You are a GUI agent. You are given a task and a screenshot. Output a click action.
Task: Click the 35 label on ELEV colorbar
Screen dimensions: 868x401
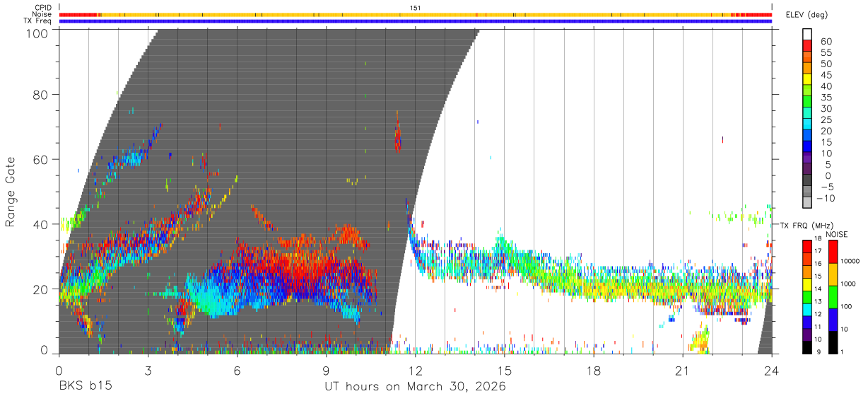pos(826,98)
